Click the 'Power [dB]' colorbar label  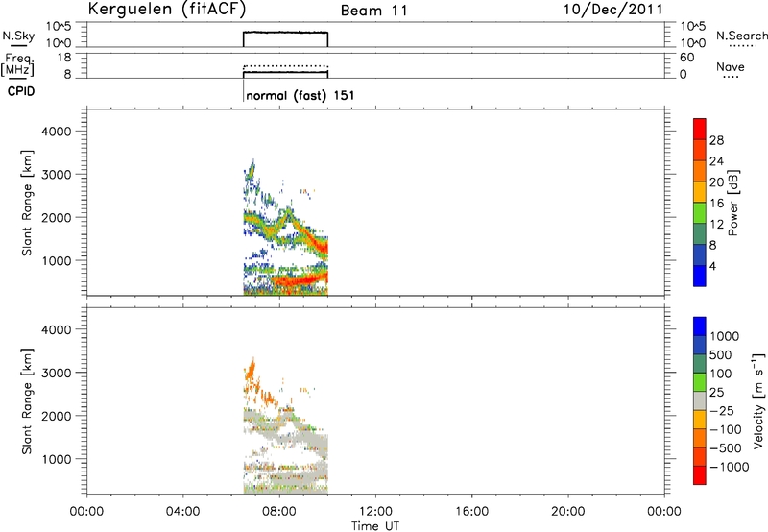732,203
